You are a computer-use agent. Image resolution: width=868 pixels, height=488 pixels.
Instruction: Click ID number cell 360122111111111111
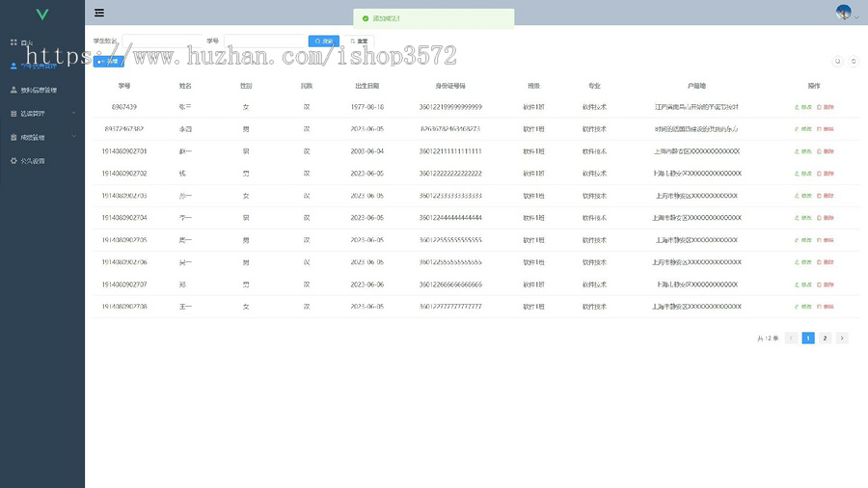coord(450,151)
